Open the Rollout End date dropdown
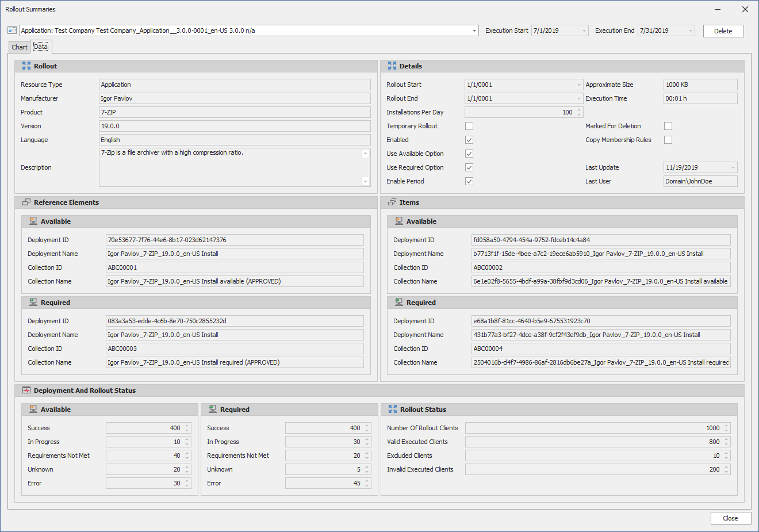 (579, 98)
